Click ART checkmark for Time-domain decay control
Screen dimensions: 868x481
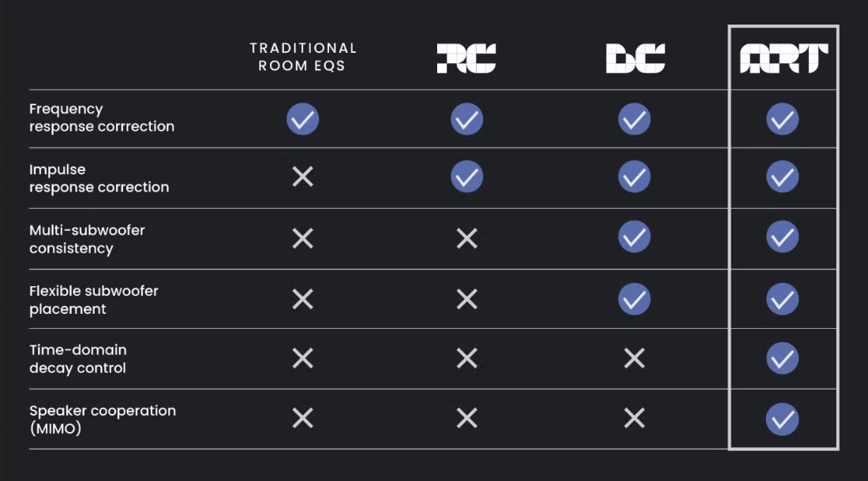coord(782,358)
